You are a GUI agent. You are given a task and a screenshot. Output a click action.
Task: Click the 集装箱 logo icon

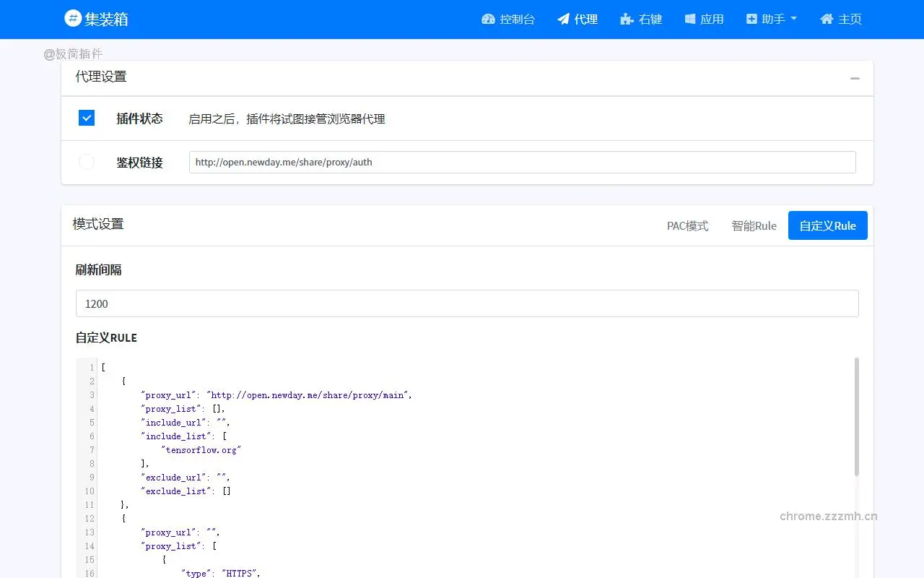(x=72, y=19)
